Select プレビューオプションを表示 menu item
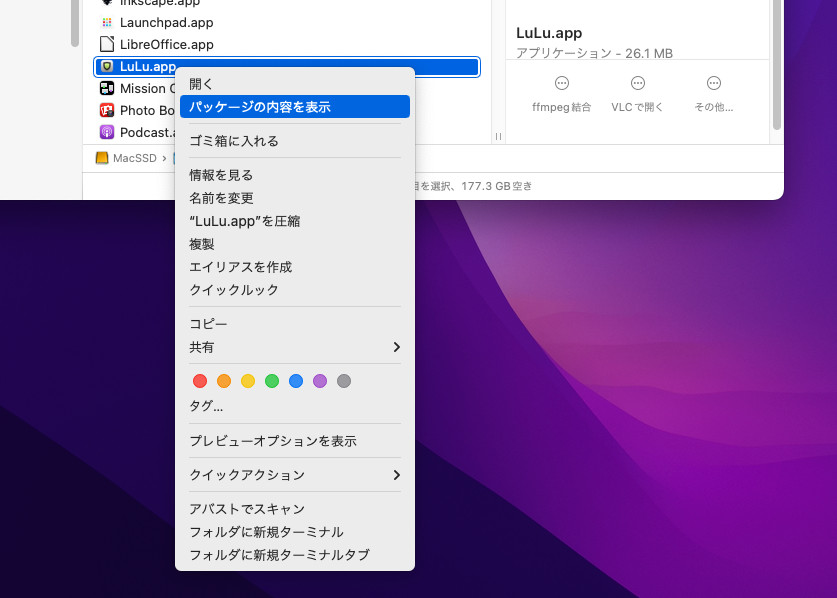Viewport: 837px width, 598px height. [295, 441]
